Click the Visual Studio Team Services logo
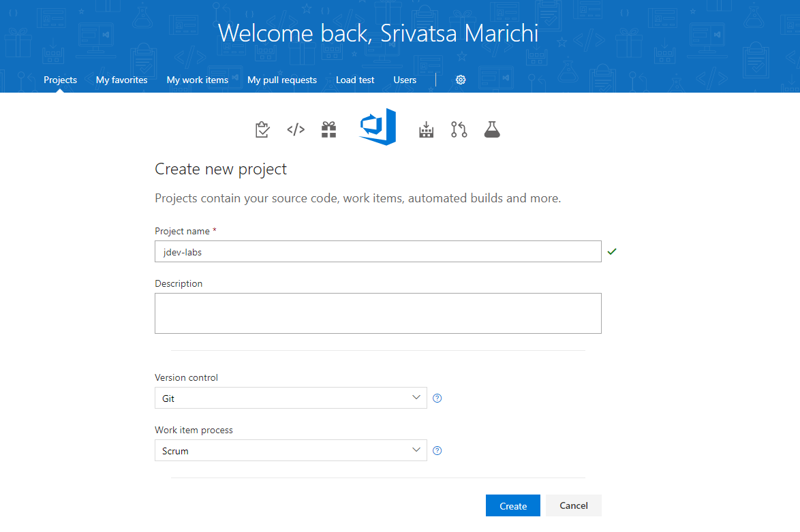The width and height of the screenshot is (800, 532). point(377,127)
